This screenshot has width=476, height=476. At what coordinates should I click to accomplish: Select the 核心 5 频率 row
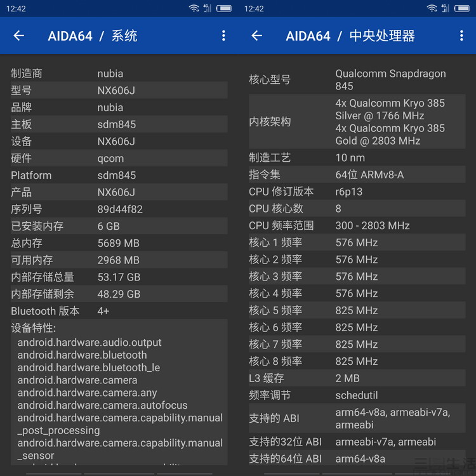357,310
